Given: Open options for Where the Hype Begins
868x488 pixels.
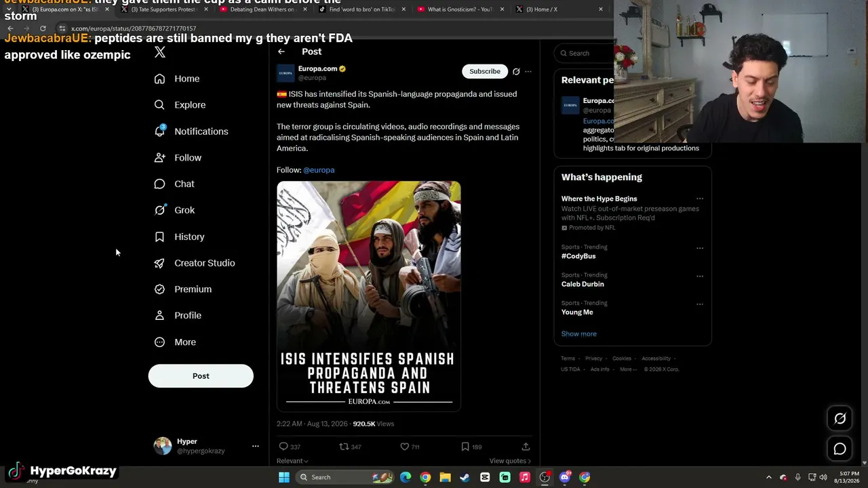Looking at the screenshot, I should pos(700,199).
